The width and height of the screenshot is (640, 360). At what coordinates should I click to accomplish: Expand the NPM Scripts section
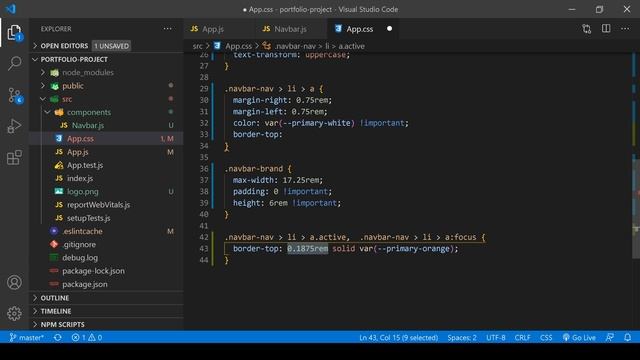pyautogui.click(x=62, y=324)
